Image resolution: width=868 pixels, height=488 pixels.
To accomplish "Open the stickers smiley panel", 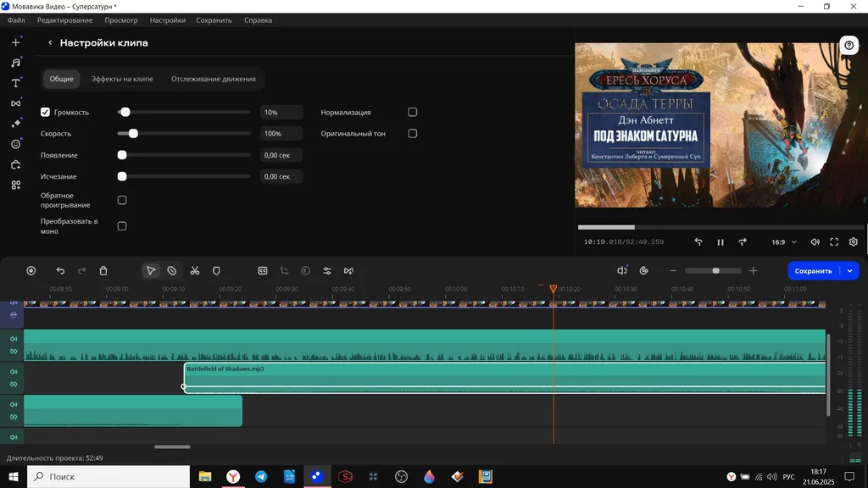I will pos(15,144).
